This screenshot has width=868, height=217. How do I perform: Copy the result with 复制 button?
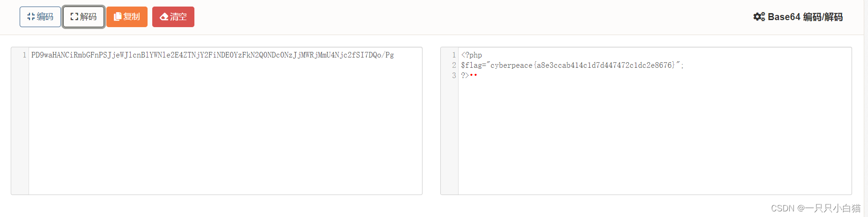[x=127, y=17]
